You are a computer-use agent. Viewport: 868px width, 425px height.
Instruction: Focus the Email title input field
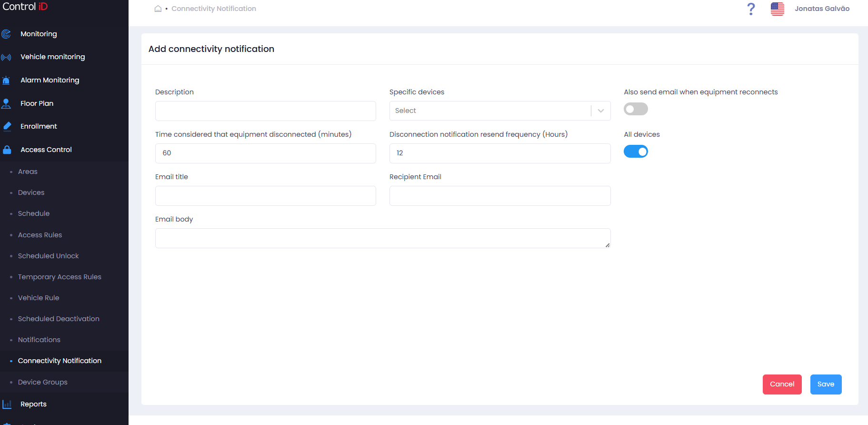[266, 196]
